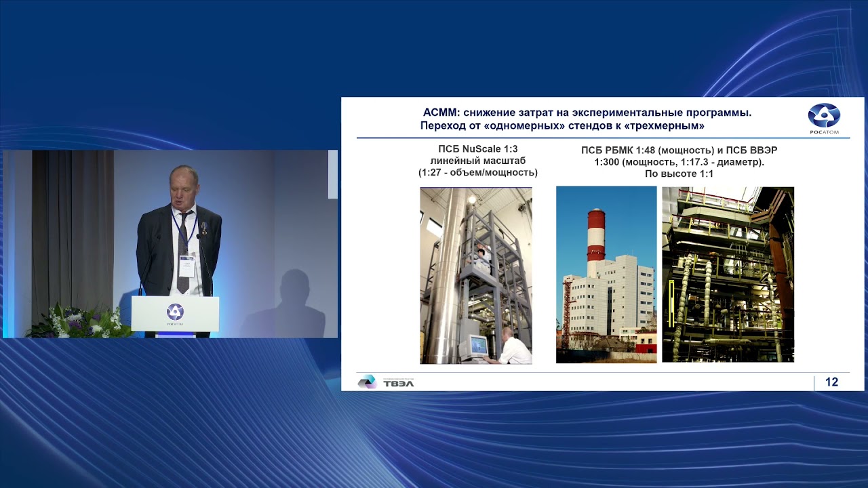Select the industrial piping facility photo

point(728,274)
